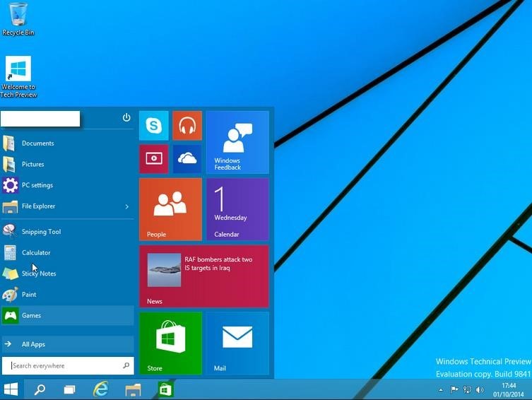This screenshot has width=532, height=400.
Task: Launch Internet Explorer from taskbar
Action: [x=101, y=389]
